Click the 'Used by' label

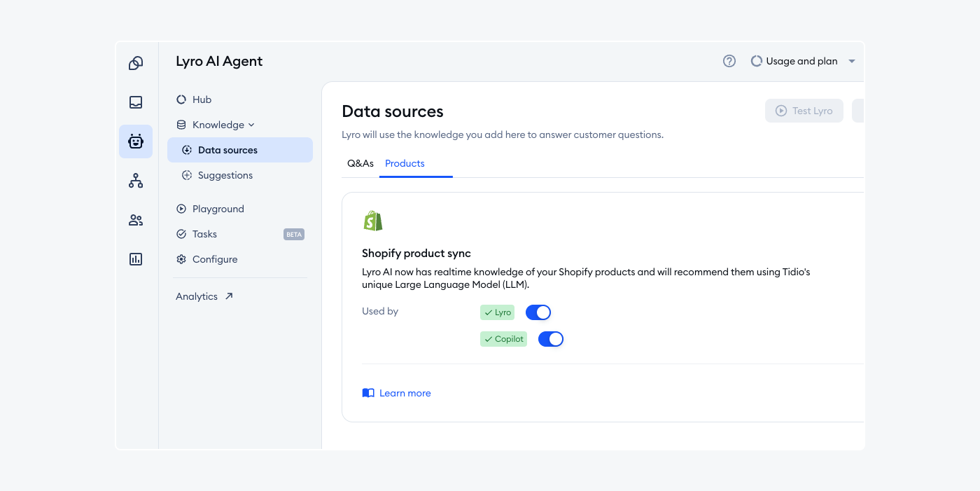pos(380,311)
